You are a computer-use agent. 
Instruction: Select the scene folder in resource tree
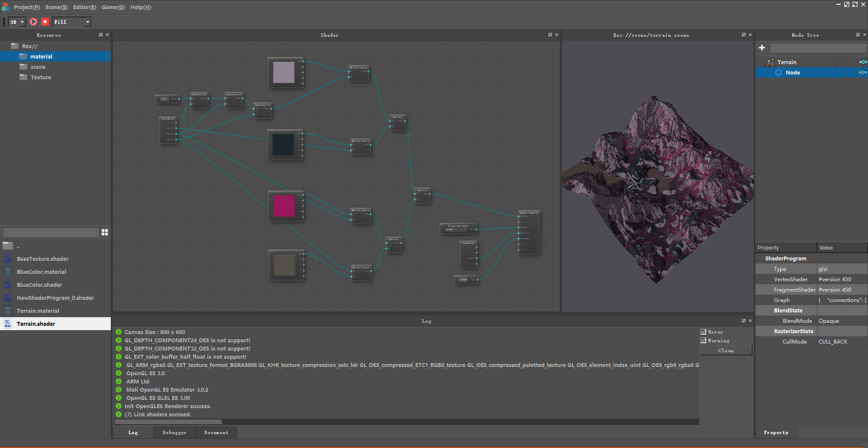coord(38,67)
